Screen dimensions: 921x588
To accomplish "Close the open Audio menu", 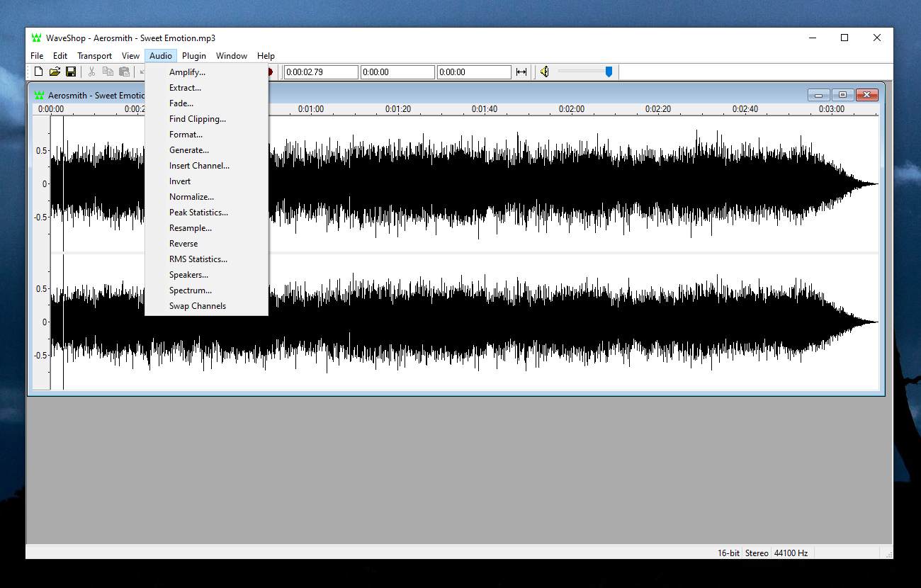I will pyautogui.click(x=161, y=56).
